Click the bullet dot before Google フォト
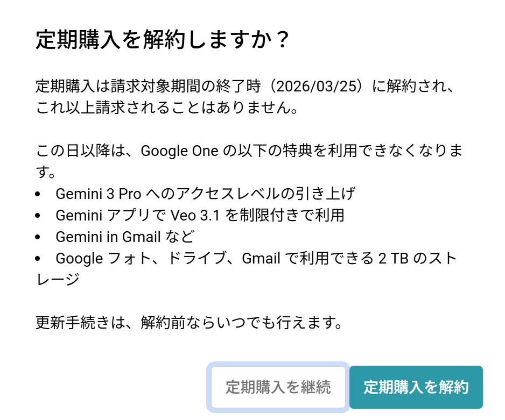 [x=38, y=259]
